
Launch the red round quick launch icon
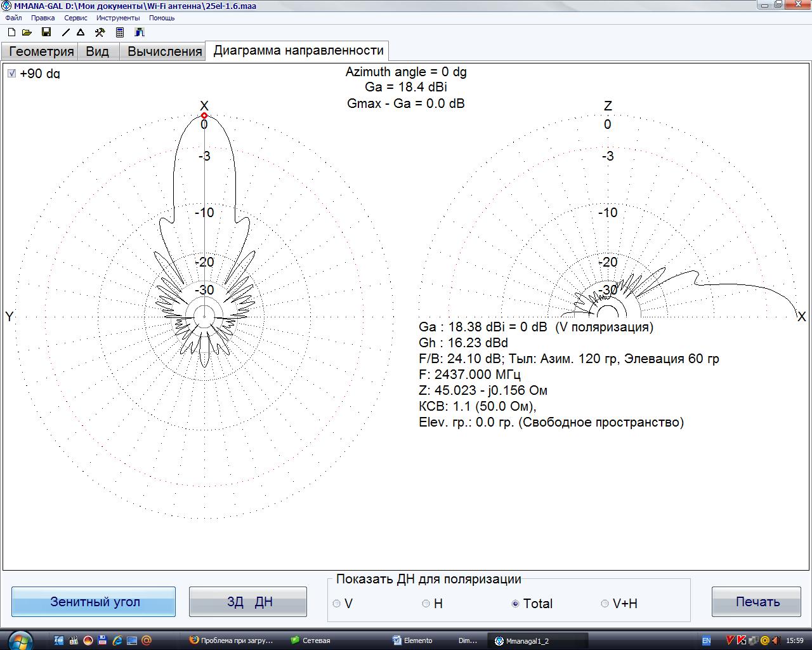[88, 640]
